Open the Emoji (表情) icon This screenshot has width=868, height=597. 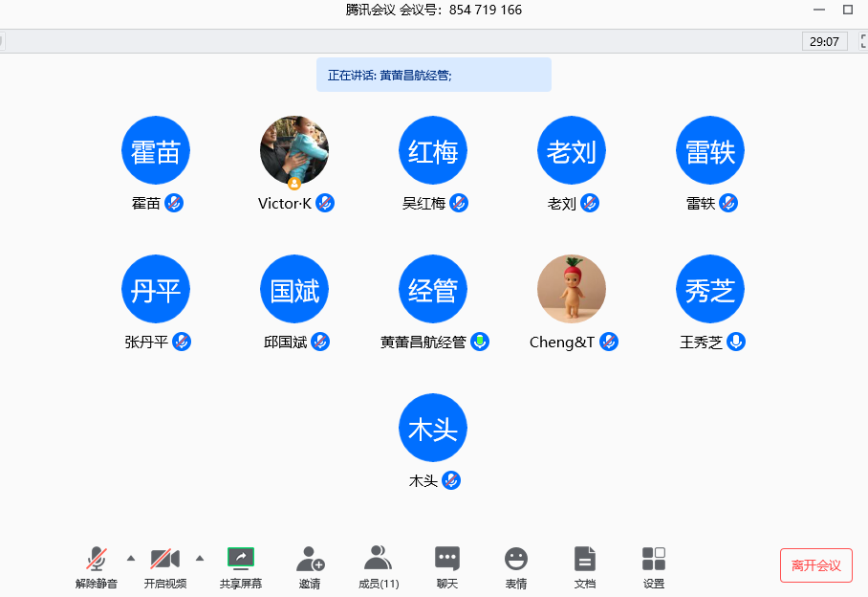click(x=516, y=559)
